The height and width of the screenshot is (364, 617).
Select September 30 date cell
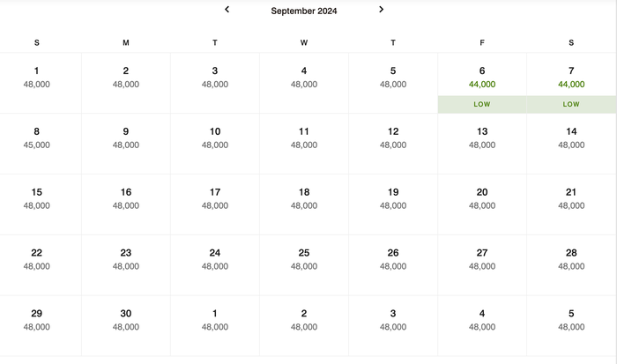pos(126,325)
